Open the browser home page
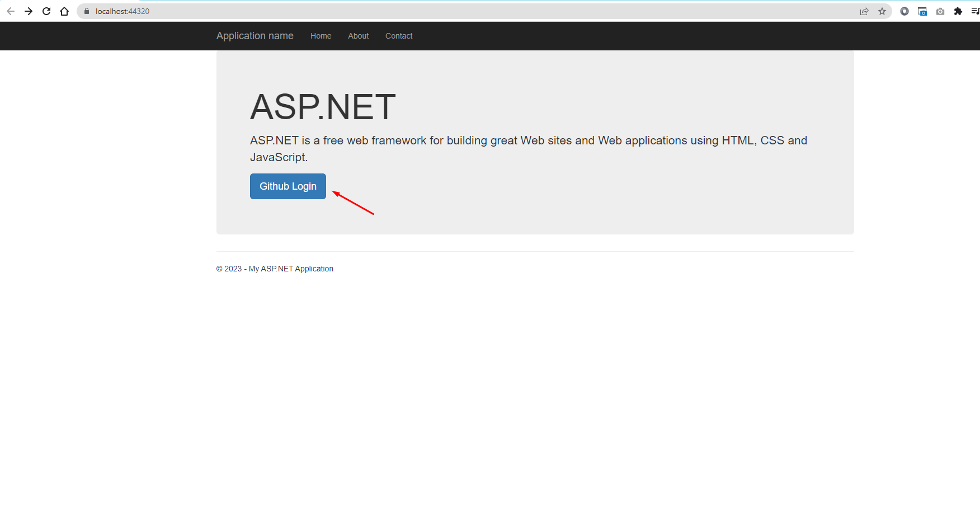Image resolution: width=980 pixels, height=526 pixels. (x=64, y=11)
